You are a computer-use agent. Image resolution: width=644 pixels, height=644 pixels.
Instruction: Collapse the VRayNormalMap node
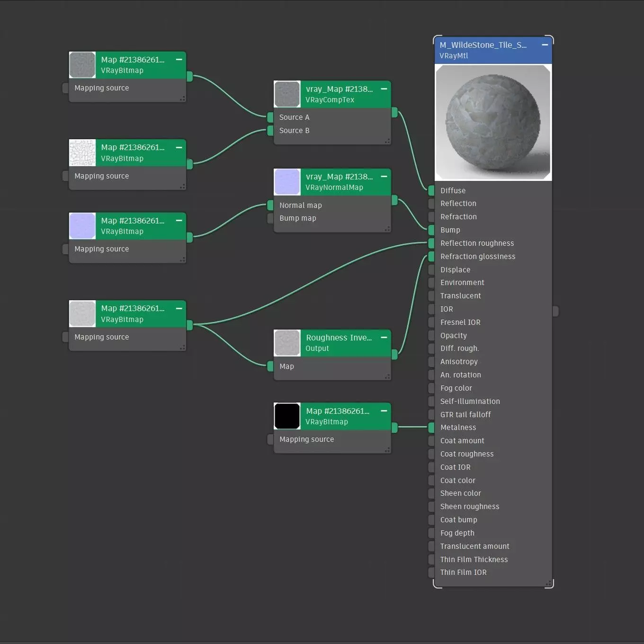(384, 177)
